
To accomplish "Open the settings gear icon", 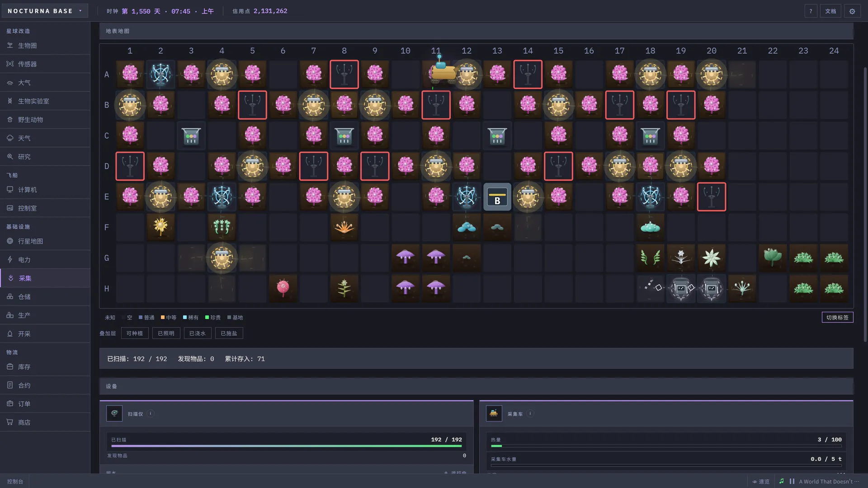I will [x=852, y=11].
